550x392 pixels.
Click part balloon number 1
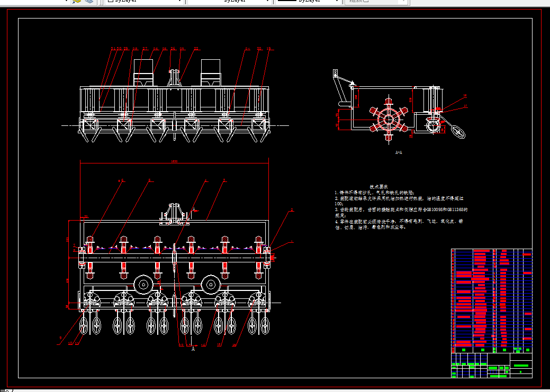point(292,242)
